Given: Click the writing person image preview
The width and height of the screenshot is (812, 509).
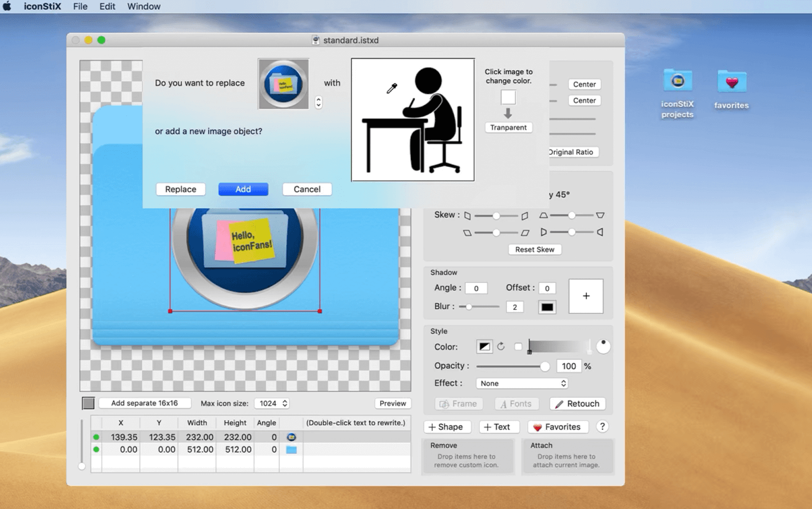Looking at the screenshot, I should [413, 120].
